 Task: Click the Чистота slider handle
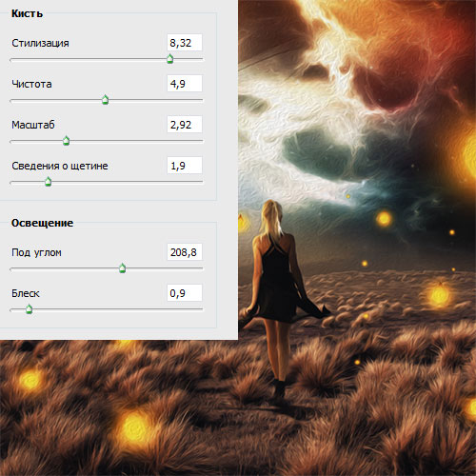(x=105, y=100)
